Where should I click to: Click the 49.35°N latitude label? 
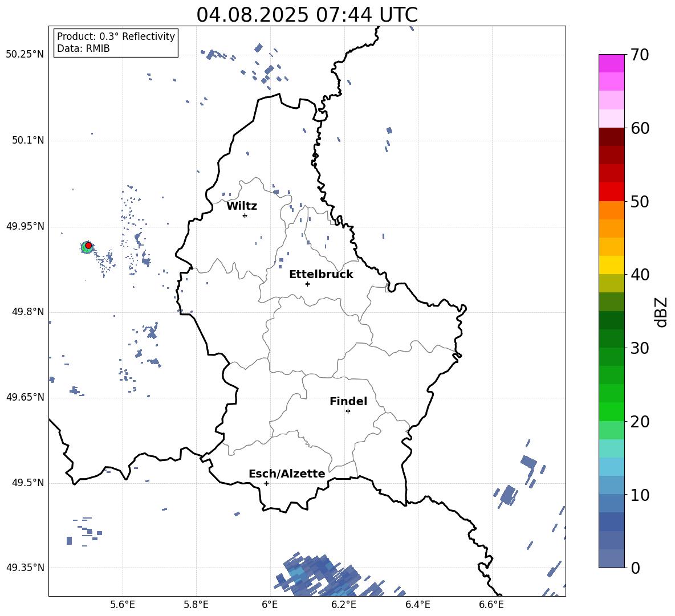25,568
